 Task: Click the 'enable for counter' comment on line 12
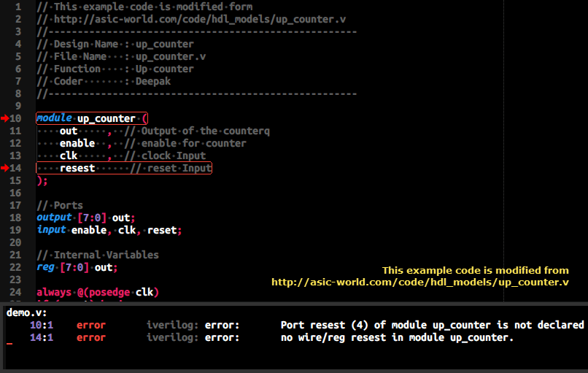pos(185,143)
